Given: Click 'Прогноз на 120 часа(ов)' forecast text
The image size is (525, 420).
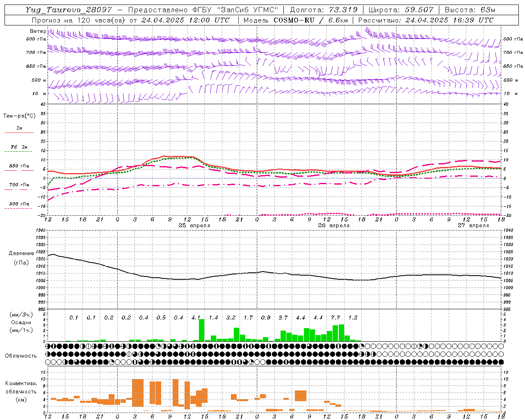Looking at the screenshot, I should [x=79, y=20].
